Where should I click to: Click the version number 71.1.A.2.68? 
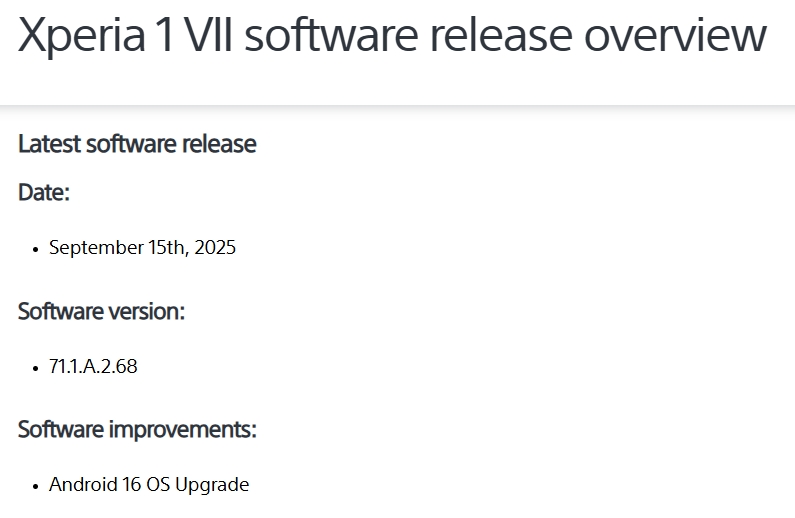93,366
